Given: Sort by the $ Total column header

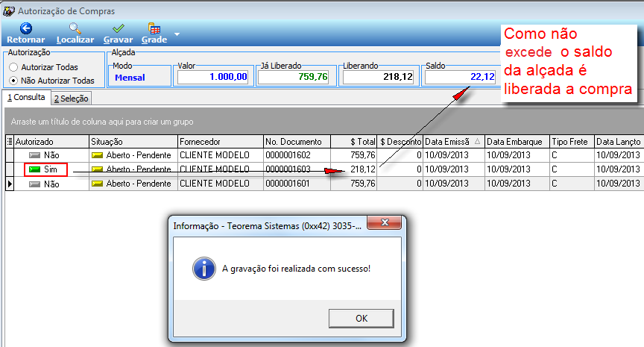Looking at the screenshot, I should [x=354, y=142].
